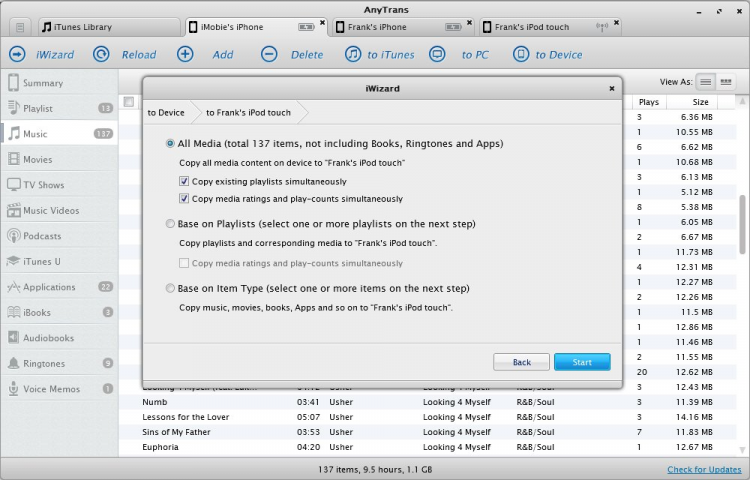
Task: Select the All Media radio option
Action: pos(170,143)
